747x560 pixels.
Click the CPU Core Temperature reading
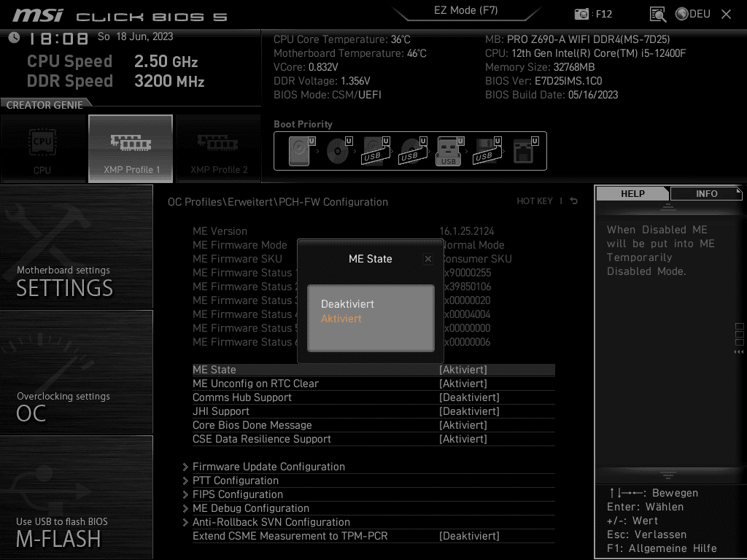coord(341,39)
